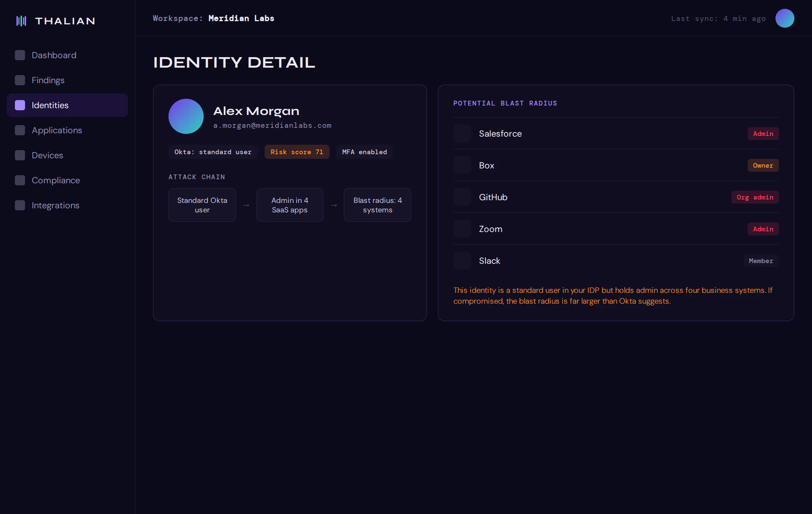812x514 pixels.
Task: Click the Compliance sidebar icon
Action: pyautogui.click(x=20, y=180)
